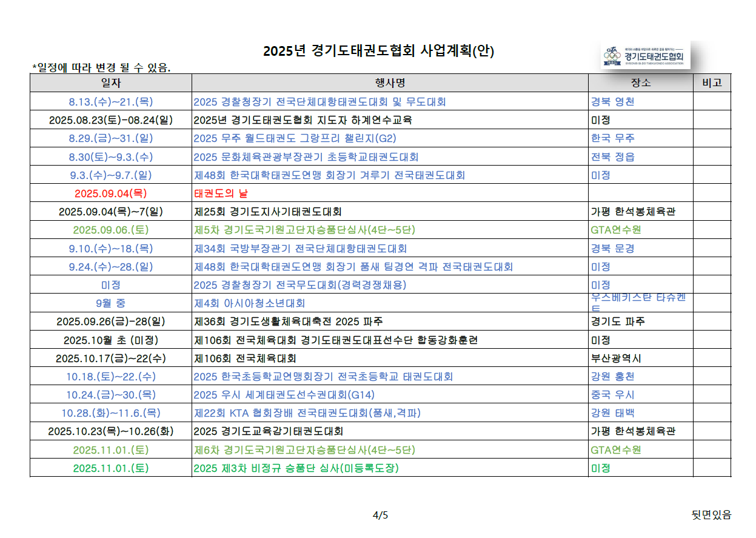This screenshot has height=538, width=756.
Task: Select the date 2025.09.04(목)~7(일)
Action: tap(111, 212)
